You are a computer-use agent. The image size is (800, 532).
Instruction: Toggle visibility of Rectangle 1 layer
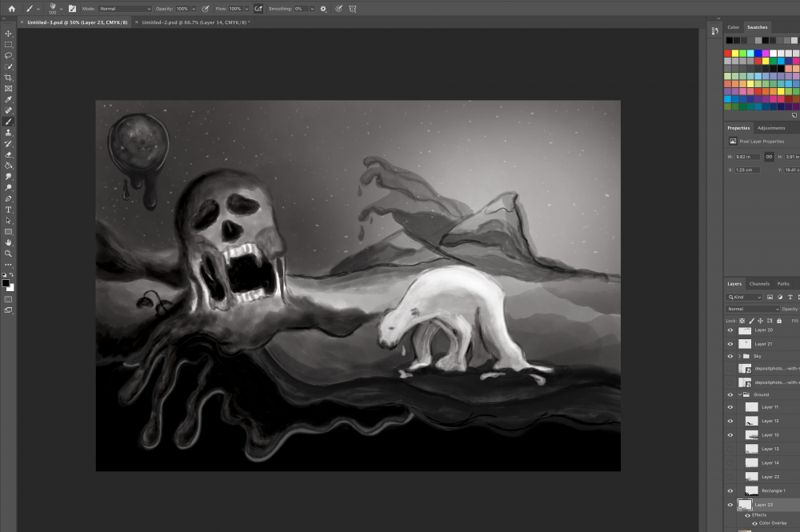[730, 490]
